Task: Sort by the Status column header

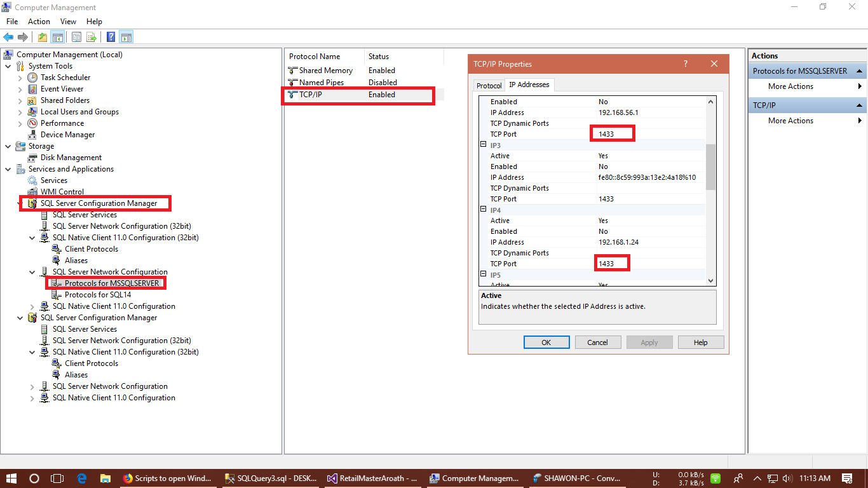Action: [x=404, y=57]
